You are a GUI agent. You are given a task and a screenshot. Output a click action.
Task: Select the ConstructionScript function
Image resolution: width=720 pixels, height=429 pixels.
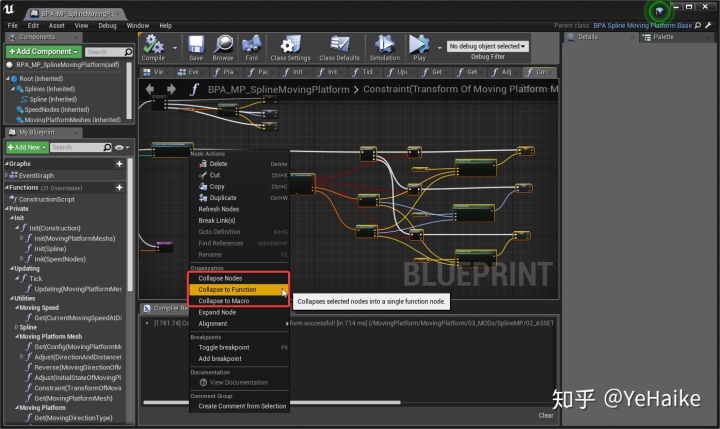46,199
